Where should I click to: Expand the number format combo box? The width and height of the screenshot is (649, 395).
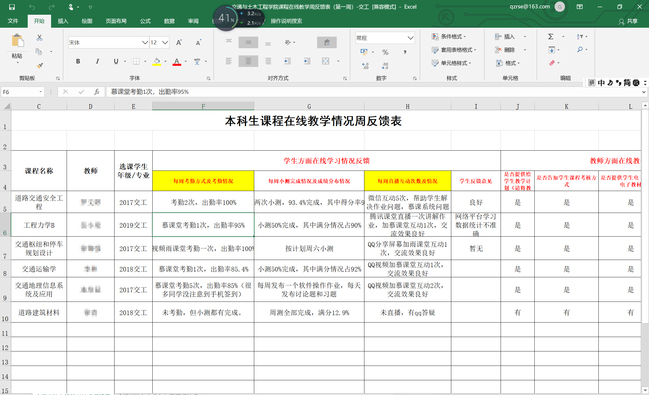coord(385,38)
